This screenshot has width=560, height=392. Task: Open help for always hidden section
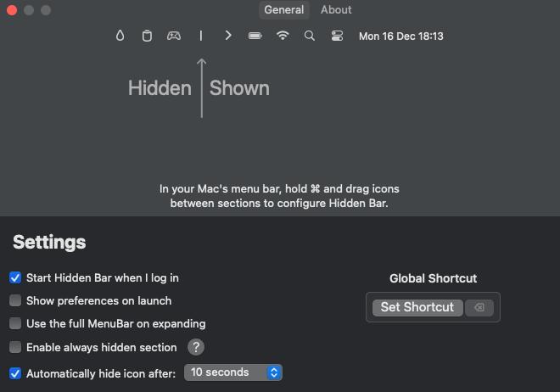click(x=196, y=347)
